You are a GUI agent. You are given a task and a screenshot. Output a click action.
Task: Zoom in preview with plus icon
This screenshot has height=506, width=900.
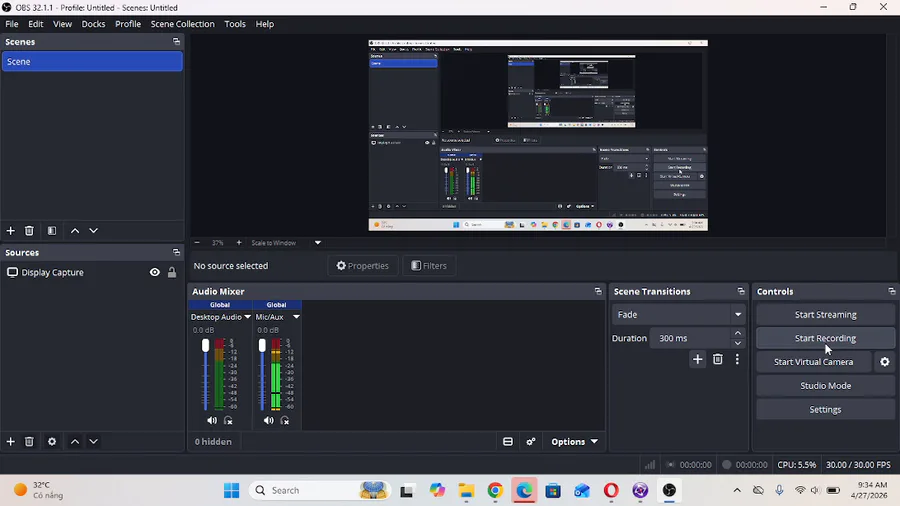click(239, 243)
